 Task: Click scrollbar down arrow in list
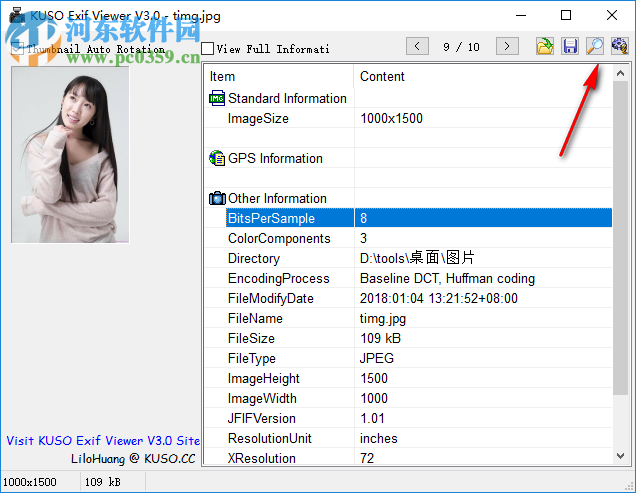[620, 456]
